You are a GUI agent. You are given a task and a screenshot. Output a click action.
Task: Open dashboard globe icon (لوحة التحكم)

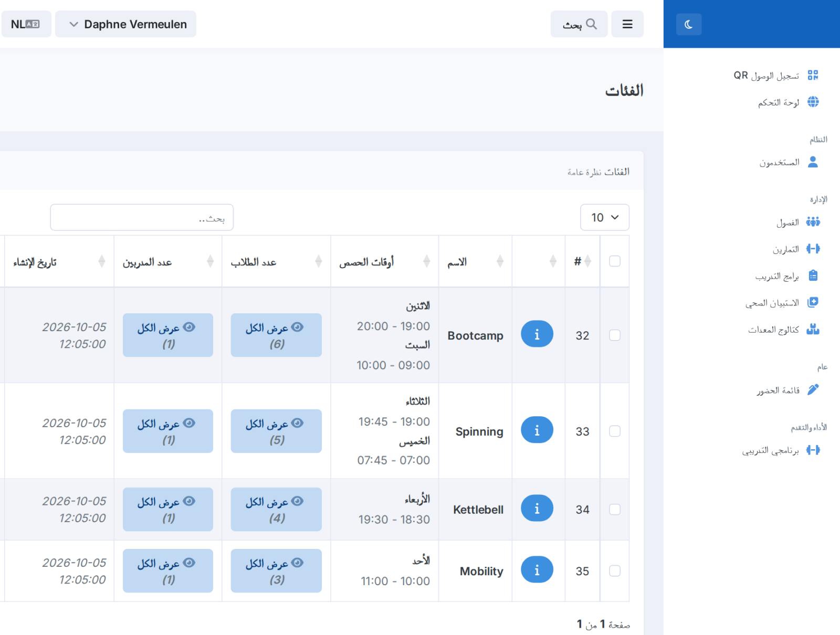(813, 102)
